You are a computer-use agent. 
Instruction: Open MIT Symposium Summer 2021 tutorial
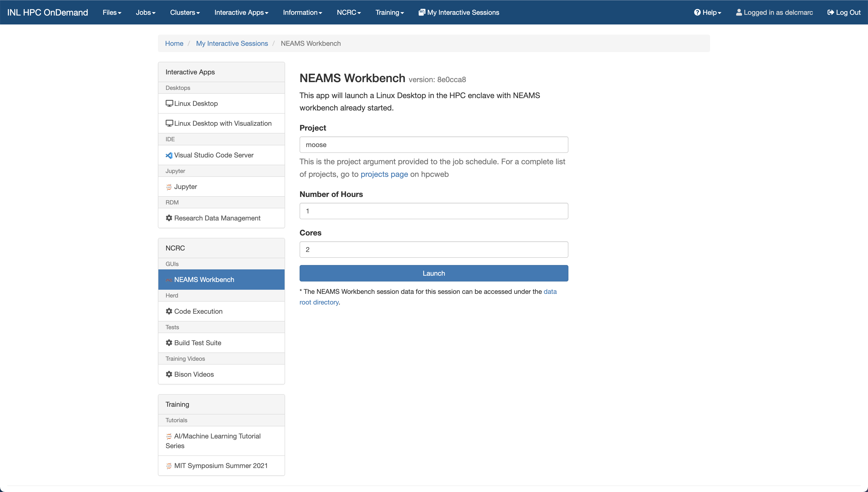click(222, 466)
